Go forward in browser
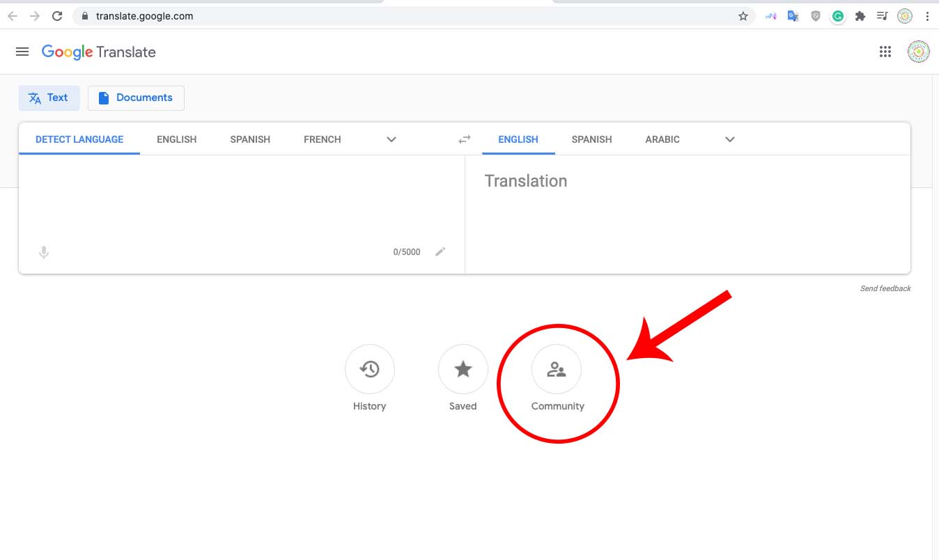939x560 pixels. [35, 15]
